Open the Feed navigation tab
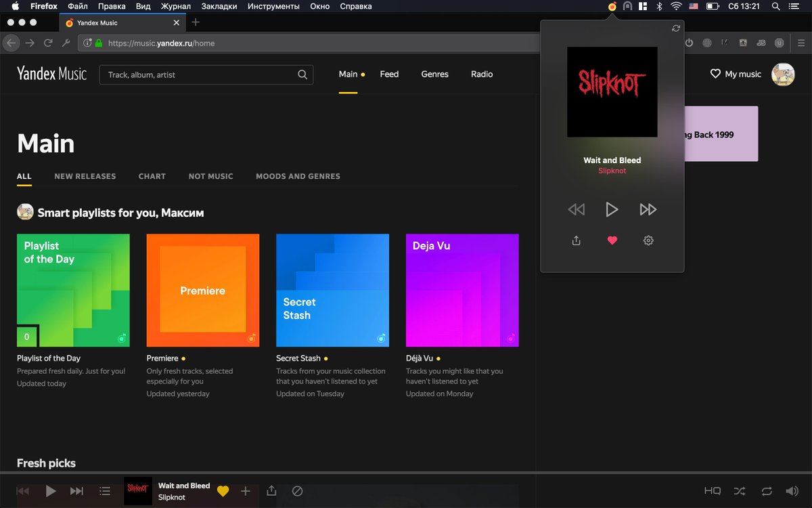The height and width of the screenshot is (508, 812). (x=389, y=74)
